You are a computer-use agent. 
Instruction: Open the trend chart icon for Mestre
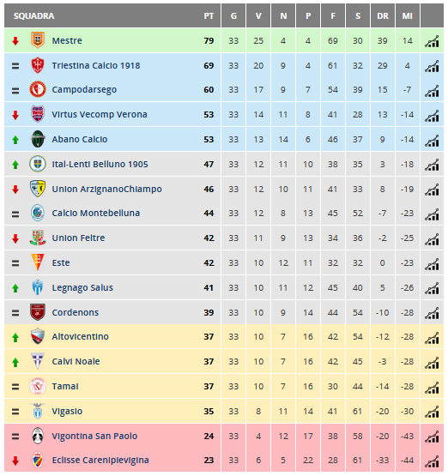pos(432,41)
